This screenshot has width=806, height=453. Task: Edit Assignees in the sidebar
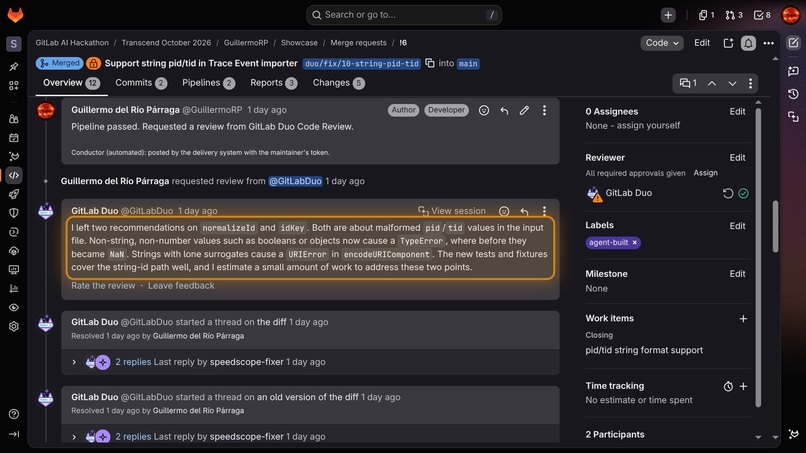(737, 112)
